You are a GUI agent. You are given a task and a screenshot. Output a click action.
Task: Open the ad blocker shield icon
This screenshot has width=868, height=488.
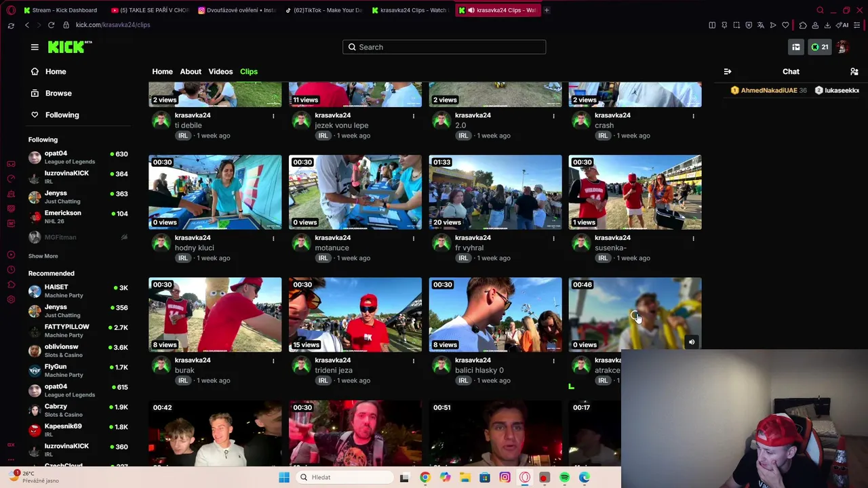(x=749, y=25)
